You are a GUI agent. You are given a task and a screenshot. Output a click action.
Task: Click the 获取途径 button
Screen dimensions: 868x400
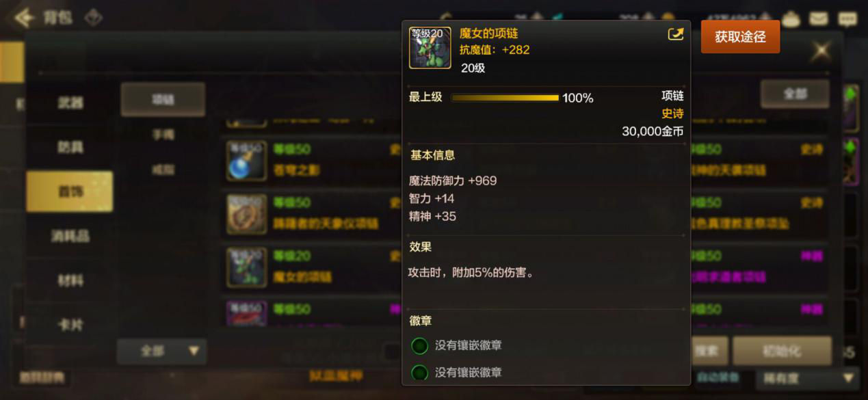coord(740,37)
